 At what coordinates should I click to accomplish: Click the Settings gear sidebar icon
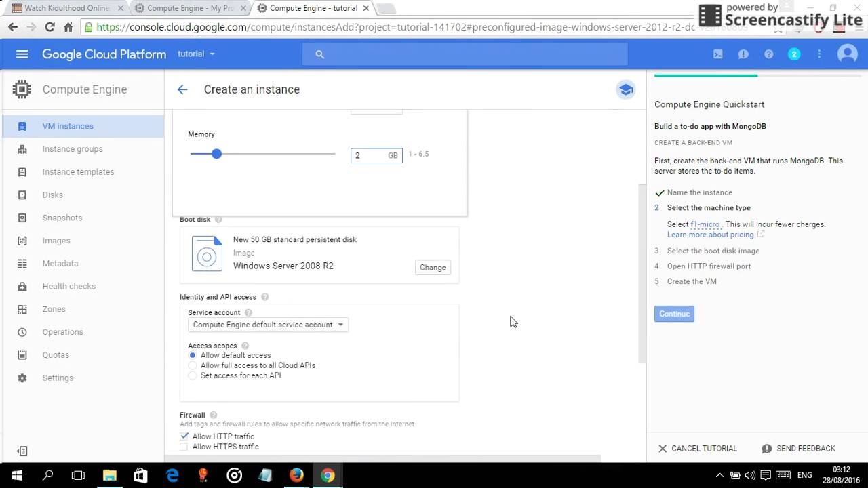pos(22,378)
